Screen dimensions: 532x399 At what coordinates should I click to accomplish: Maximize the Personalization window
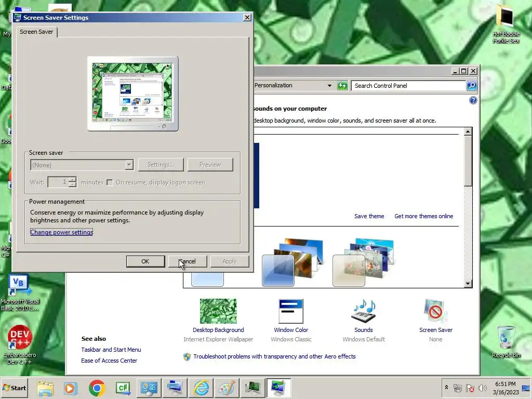pos(463,71)
